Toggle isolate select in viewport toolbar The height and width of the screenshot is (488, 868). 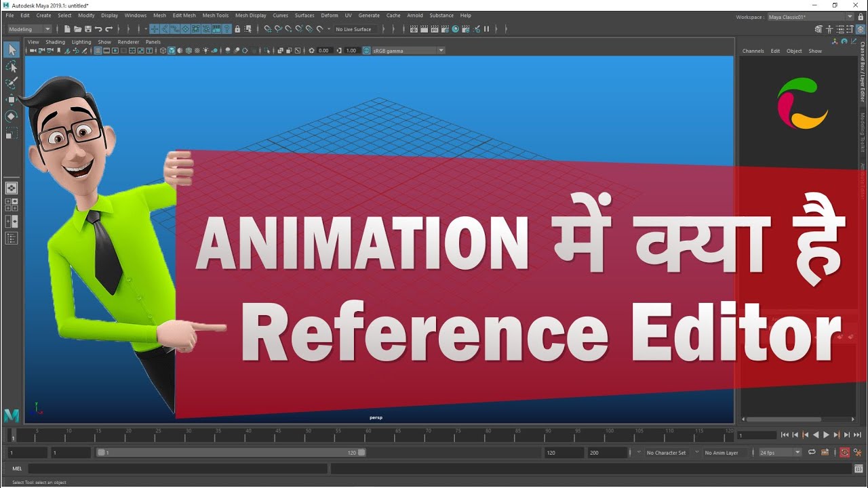267,51
